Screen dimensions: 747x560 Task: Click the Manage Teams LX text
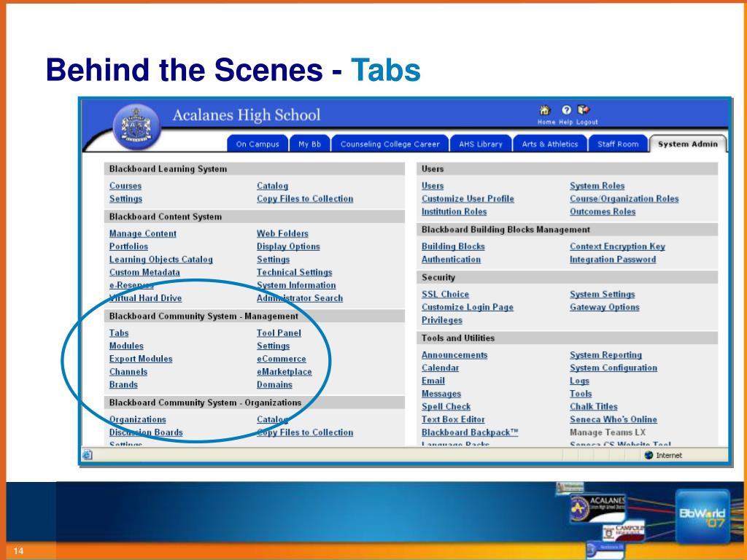(608, 432)
